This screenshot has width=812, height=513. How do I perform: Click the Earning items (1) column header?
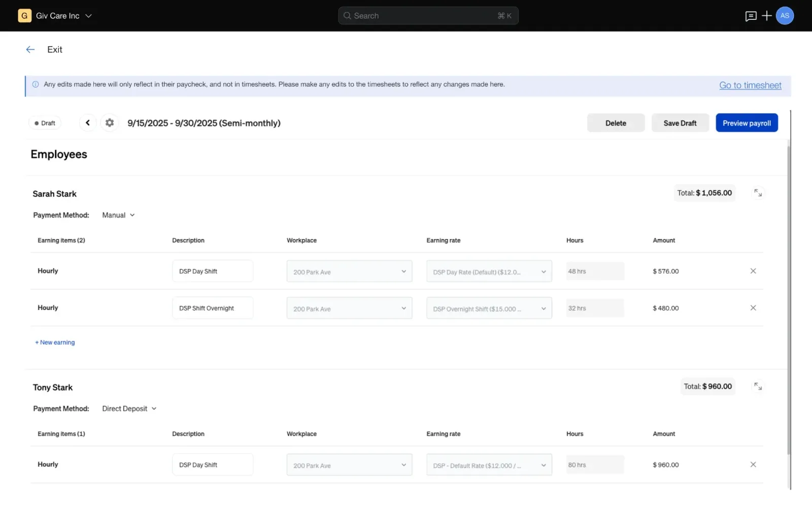coord(61,434)
